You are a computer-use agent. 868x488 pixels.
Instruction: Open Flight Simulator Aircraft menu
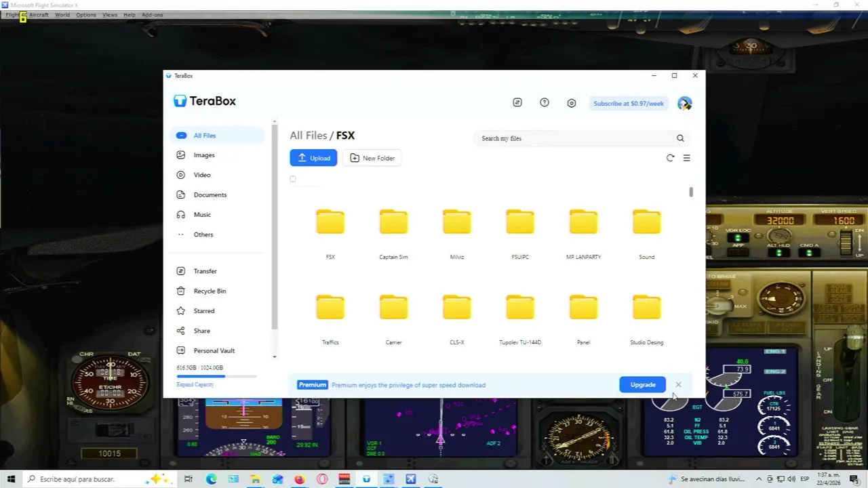pos(39,15)
